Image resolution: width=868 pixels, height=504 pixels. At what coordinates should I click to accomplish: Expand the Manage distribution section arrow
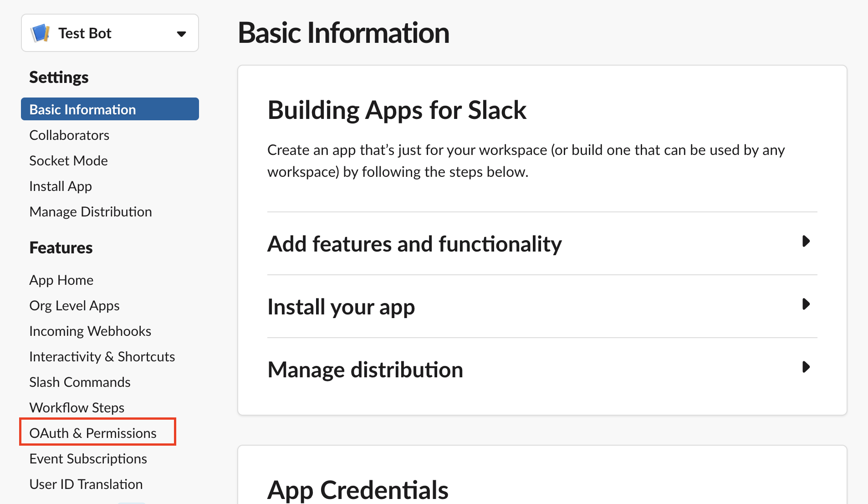tap(805, 367)
